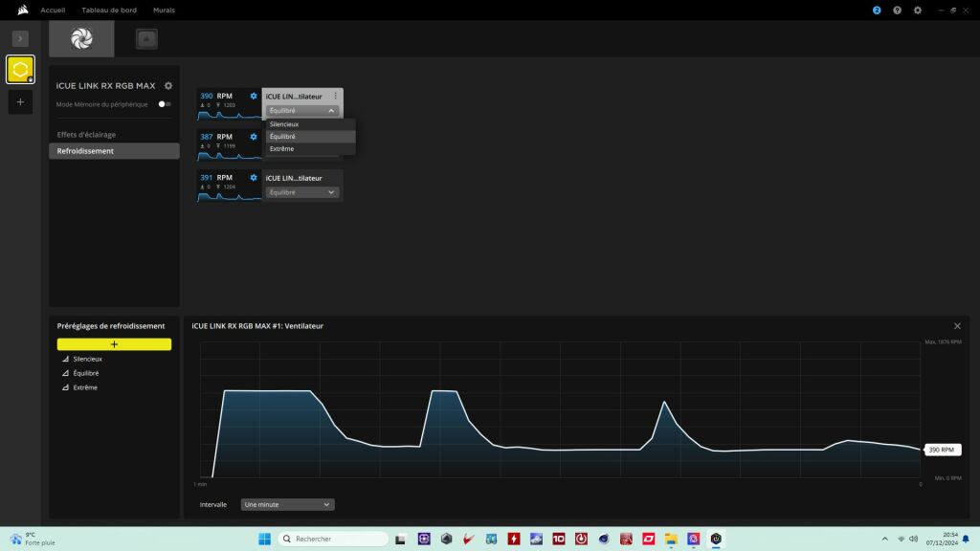Viewport: 980px width, 551px height.
Task: Open the third fan's Équilibré preset dropdown
Action: point(302,192)
